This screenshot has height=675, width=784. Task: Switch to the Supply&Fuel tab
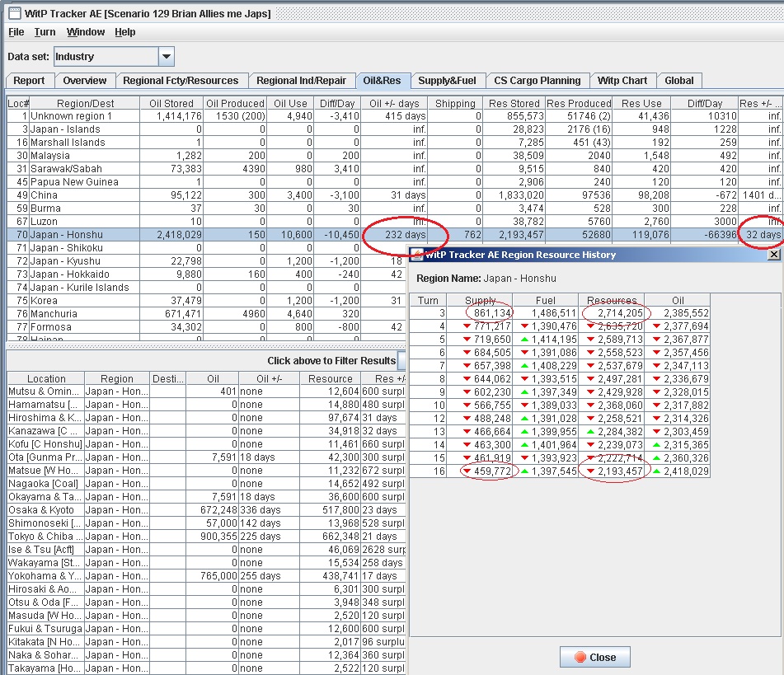pyautogui.click(x=447, y=81)
